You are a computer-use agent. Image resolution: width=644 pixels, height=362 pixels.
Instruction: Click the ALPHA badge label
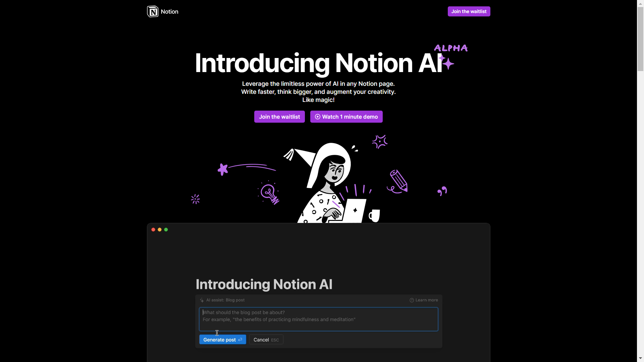pyautogui.click(x=450, y=48)
